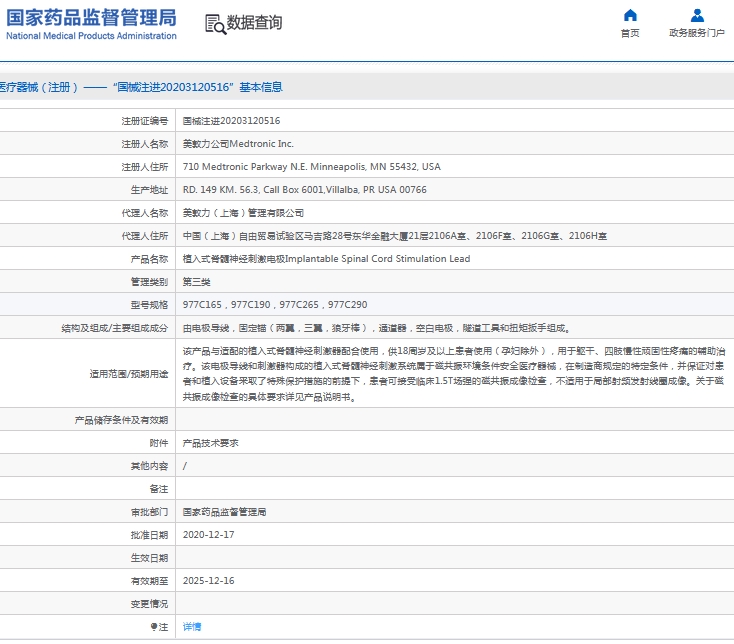Click the 备注 label
734x644 pixels.
[159, 489]
